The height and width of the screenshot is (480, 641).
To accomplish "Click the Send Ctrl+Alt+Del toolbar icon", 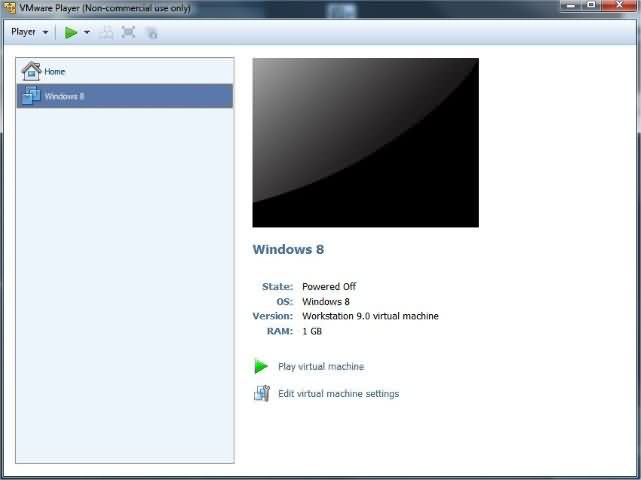I will point(106,33).
